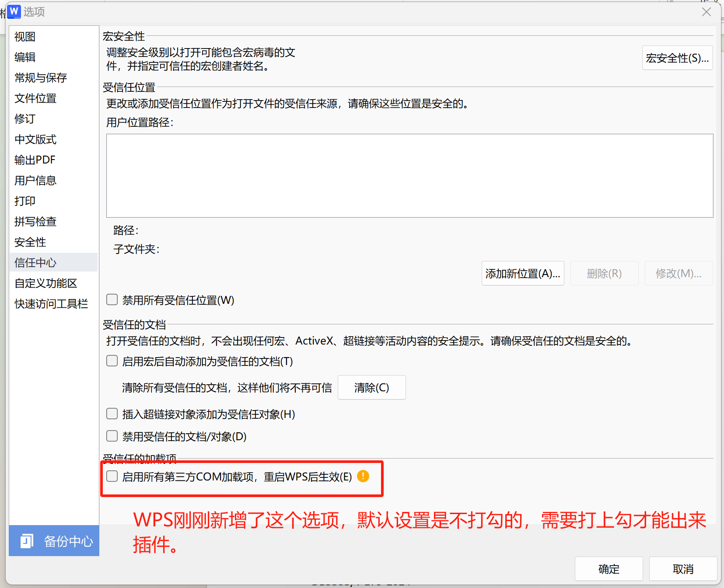This screenshot has height=588, width=724.
Task: Click inside the 用户位置路径 list box
Action: click(409, 175)
